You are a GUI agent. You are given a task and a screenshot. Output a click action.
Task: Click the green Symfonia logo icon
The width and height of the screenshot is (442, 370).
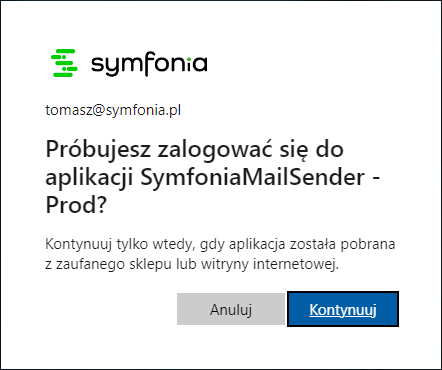(x=64, y=63)
